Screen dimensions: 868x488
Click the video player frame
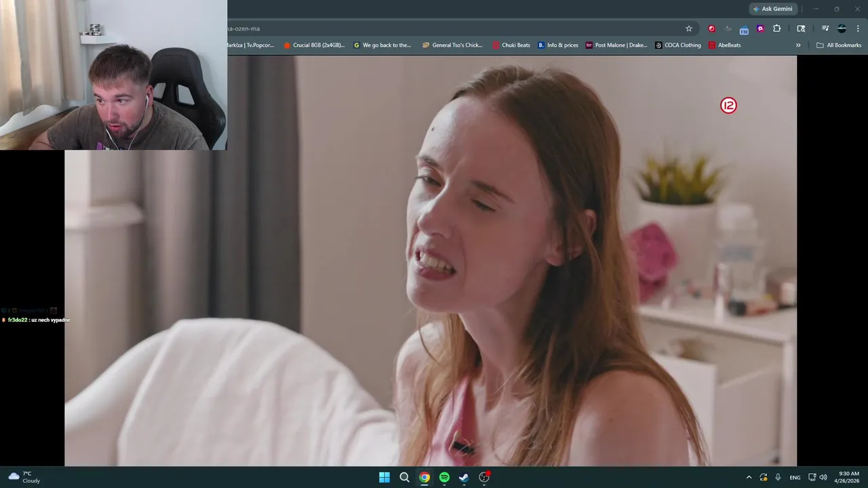point(431,261)
